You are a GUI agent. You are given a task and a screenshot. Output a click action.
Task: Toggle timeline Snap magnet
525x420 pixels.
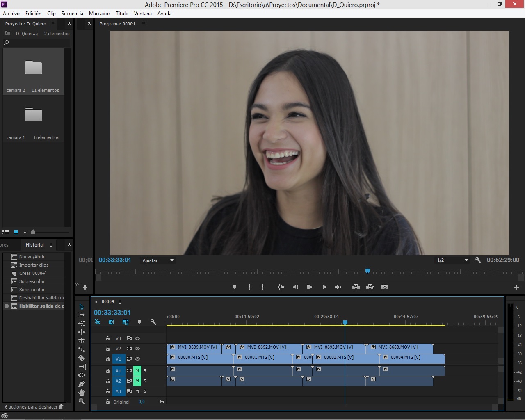coord(111,322)
